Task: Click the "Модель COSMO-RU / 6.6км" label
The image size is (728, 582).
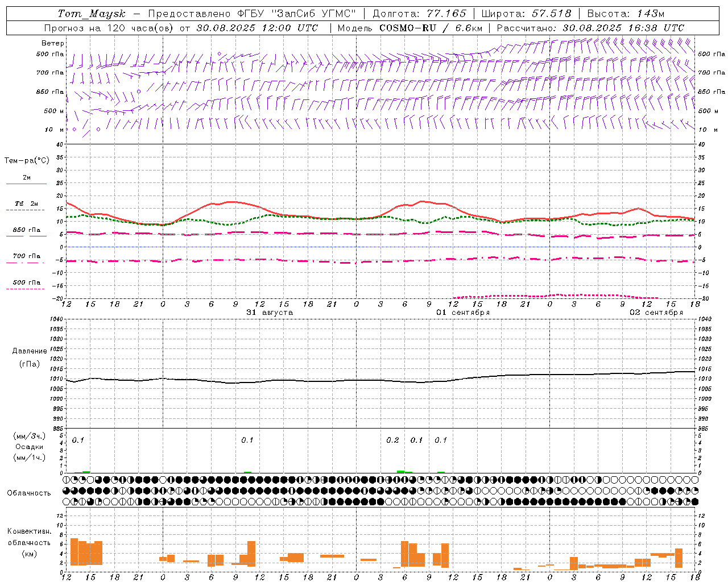Action: point(410,28)
